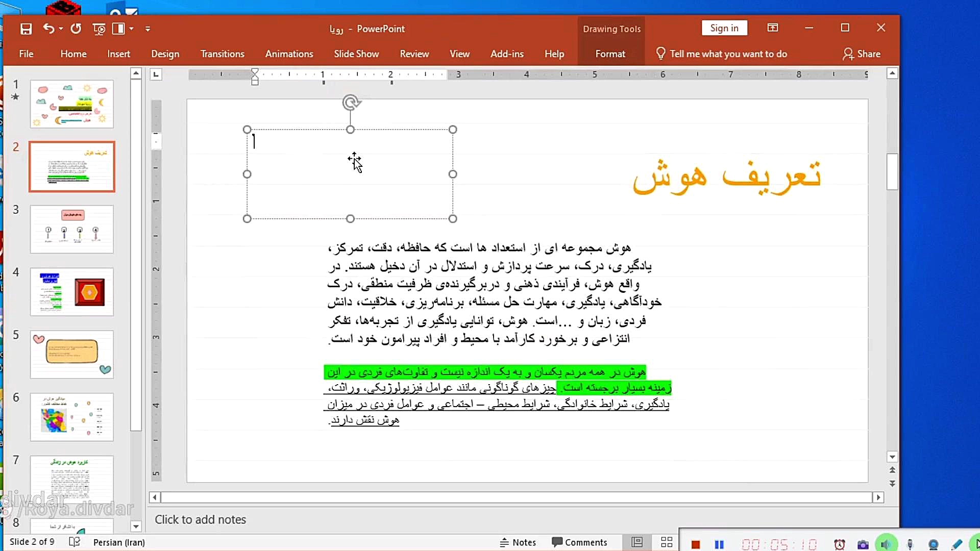Open the View tab
980x551 pixels.
(459, 54)
